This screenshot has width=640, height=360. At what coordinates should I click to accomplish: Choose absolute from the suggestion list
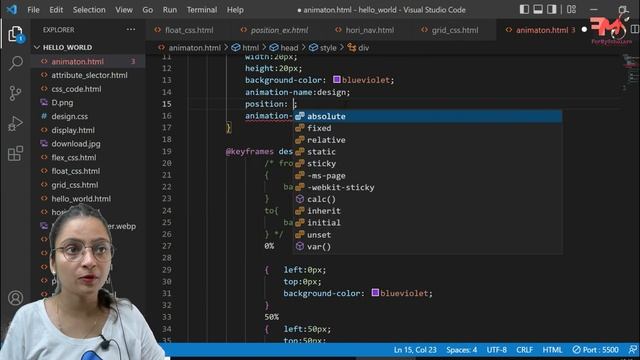(x=427, y=116)
